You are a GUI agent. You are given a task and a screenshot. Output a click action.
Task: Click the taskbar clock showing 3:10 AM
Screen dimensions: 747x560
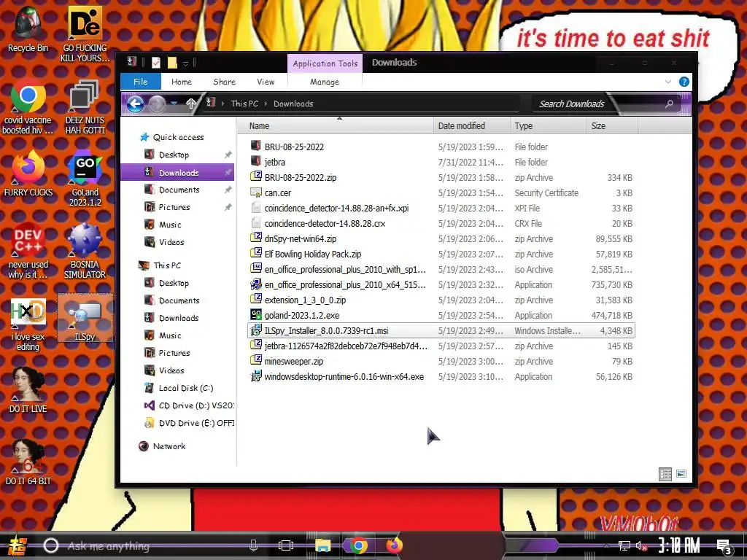click(678, 545)
